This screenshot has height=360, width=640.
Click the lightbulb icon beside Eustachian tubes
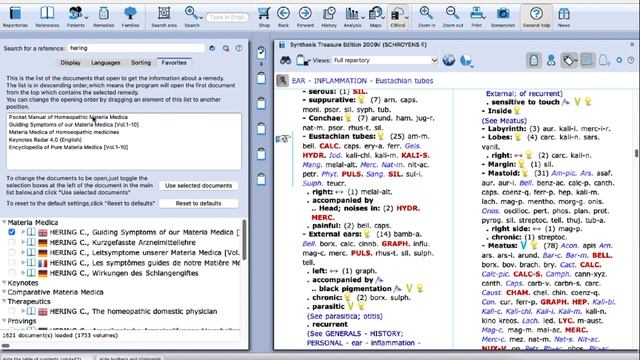(x=381, y=136)
